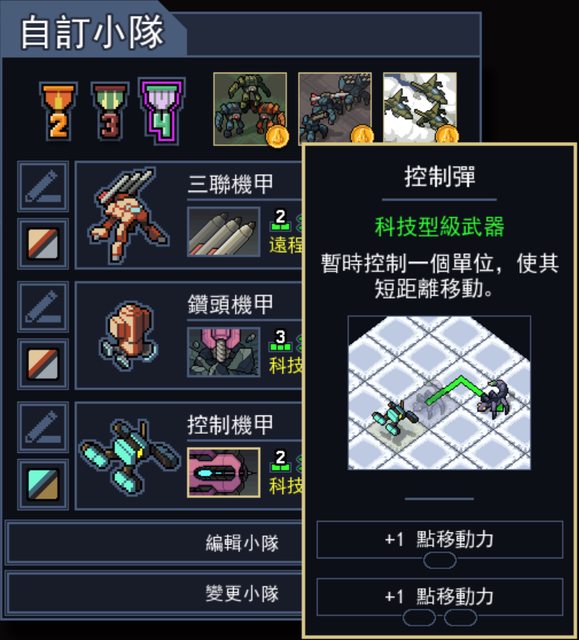Click the three-mech squad achievement thumbnail
Screen dimensions: 579x640
click(250, 109)
